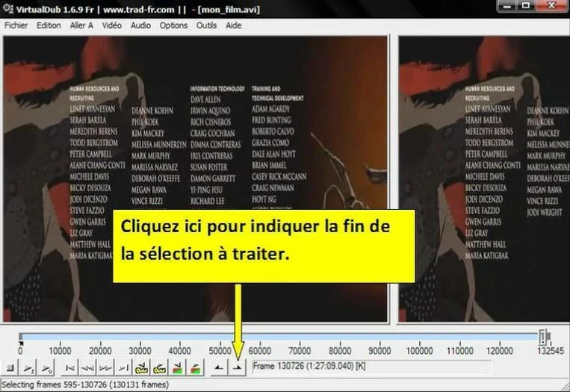Click the Stop playback button
The height and width of the screenshot is (392, 570).
pos(10,368)
